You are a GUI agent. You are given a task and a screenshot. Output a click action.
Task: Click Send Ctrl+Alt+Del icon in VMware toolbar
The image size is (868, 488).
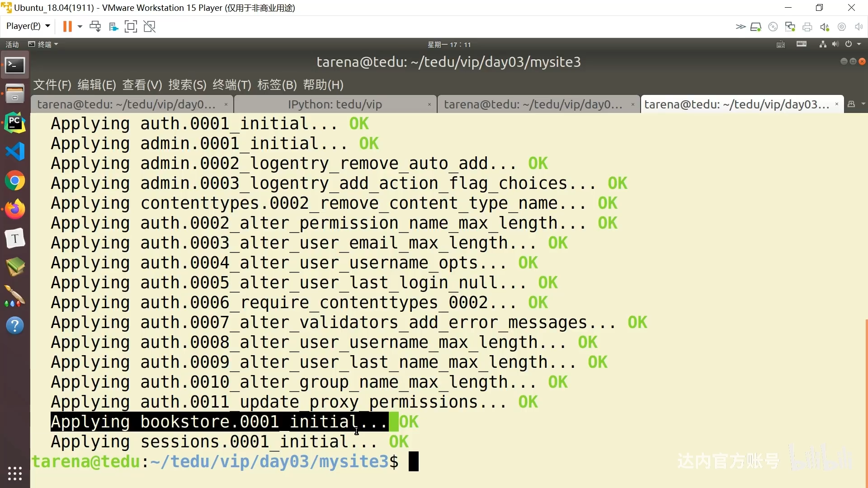coord(95,27)
